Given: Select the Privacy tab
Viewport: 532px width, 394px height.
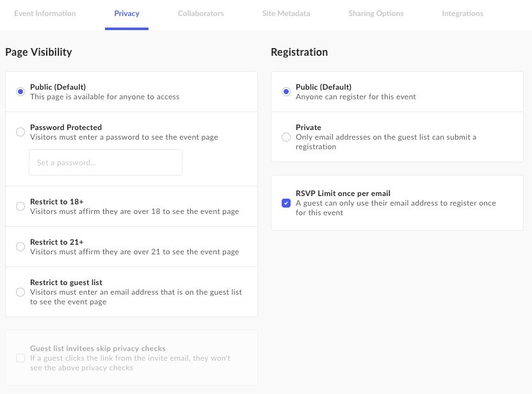Looking at the screenshot, I should pos(127,13).
